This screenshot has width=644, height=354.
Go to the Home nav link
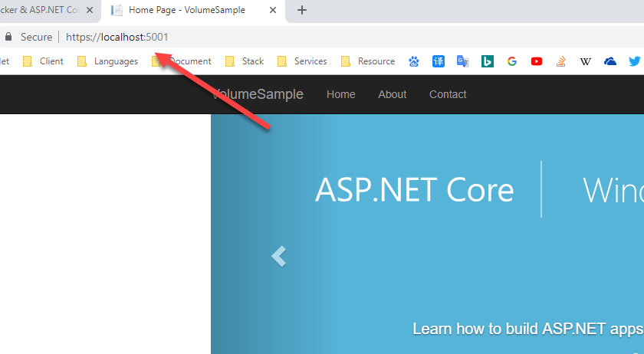tap(341, 94)
